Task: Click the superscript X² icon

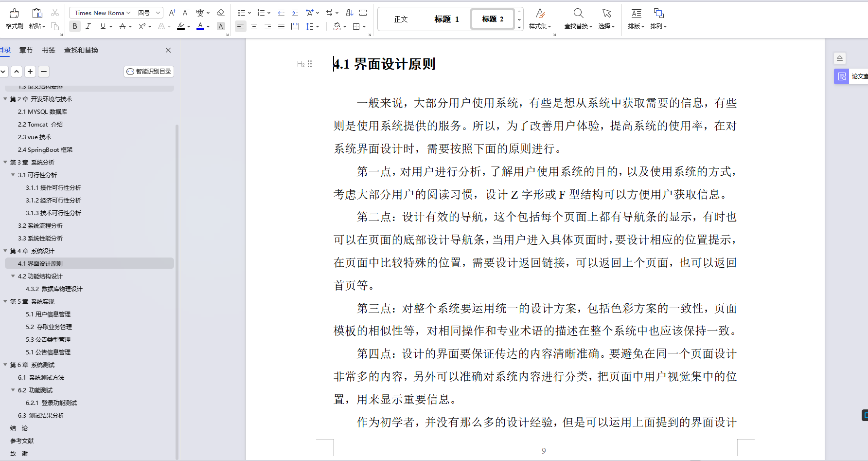Action: click(142, 26)
